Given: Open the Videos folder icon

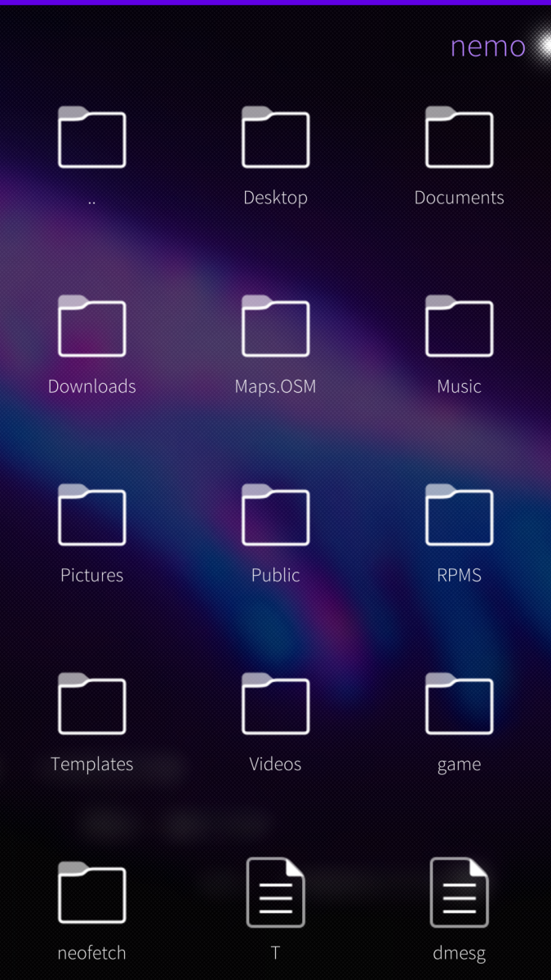Looking at the screenshot, I should 275,704.
